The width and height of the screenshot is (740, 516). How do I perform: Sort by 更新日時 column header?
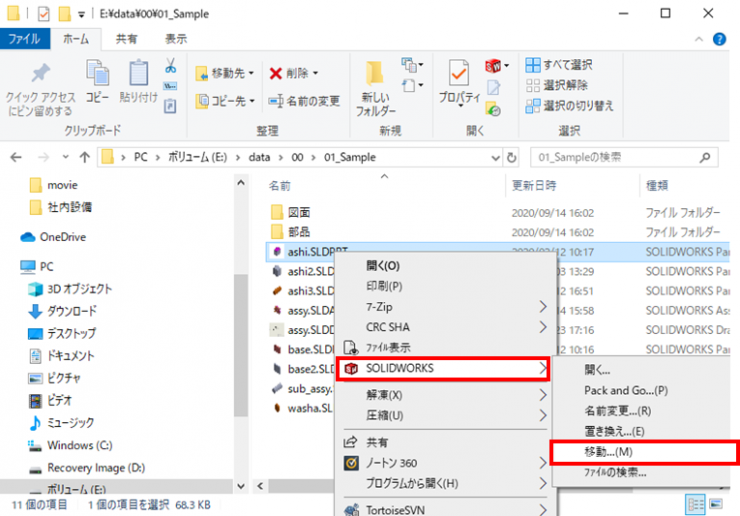click(x=534, y=186)
